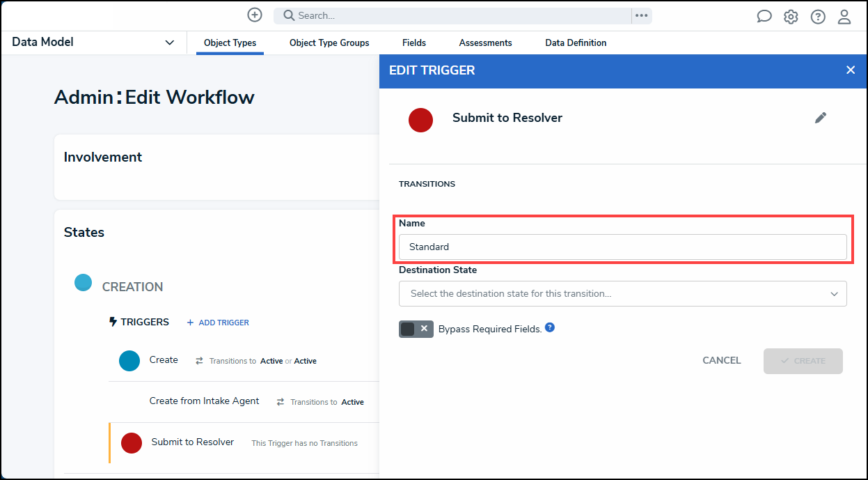This screenshot has width=868, height=480.
Task: Open the user profile icon
Action: 844,17
